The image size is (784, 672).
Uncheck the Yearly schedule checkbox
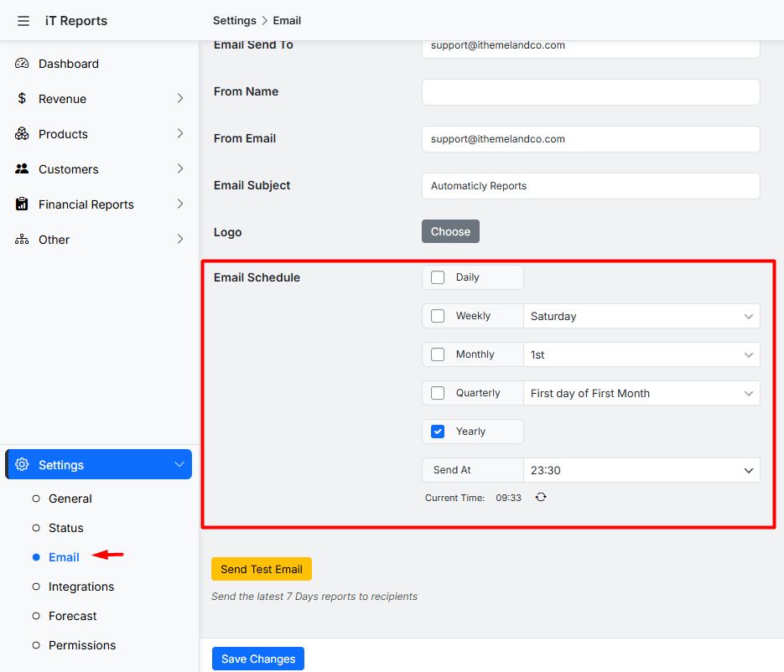pyautogui.click(x=438, y=432)
